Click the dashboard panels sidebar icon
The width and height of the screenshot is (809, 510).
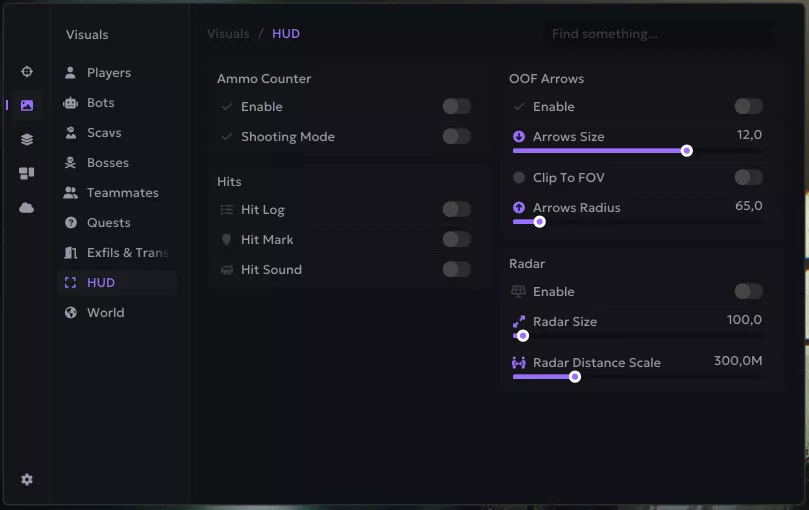[27, 173]
